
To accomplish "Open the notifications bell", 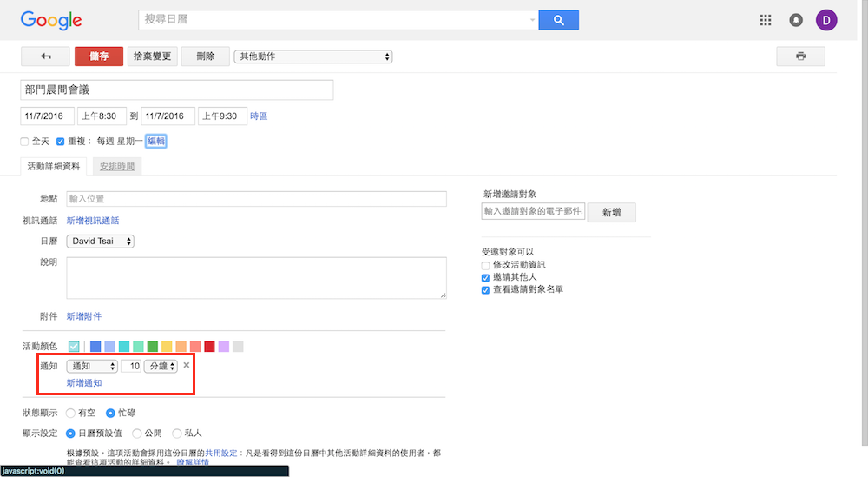I will click(x=796, y=20).
